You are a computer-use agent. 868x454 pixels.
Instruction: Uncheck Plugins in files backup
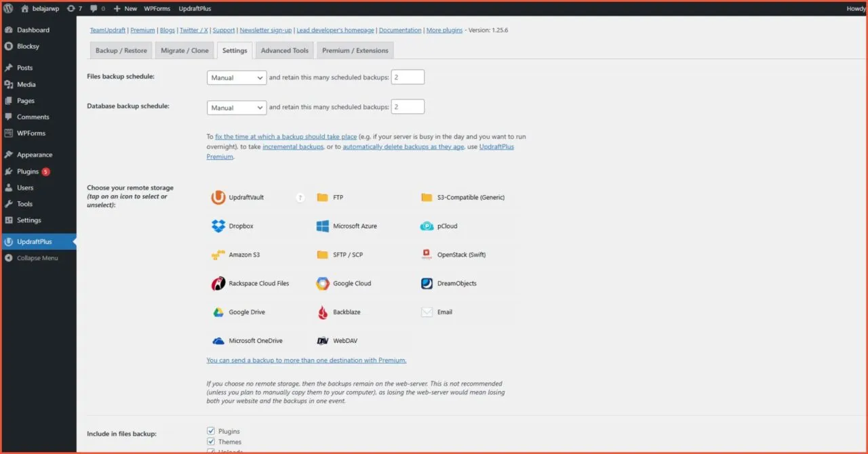pyautogui.click(x=211, y=430)
